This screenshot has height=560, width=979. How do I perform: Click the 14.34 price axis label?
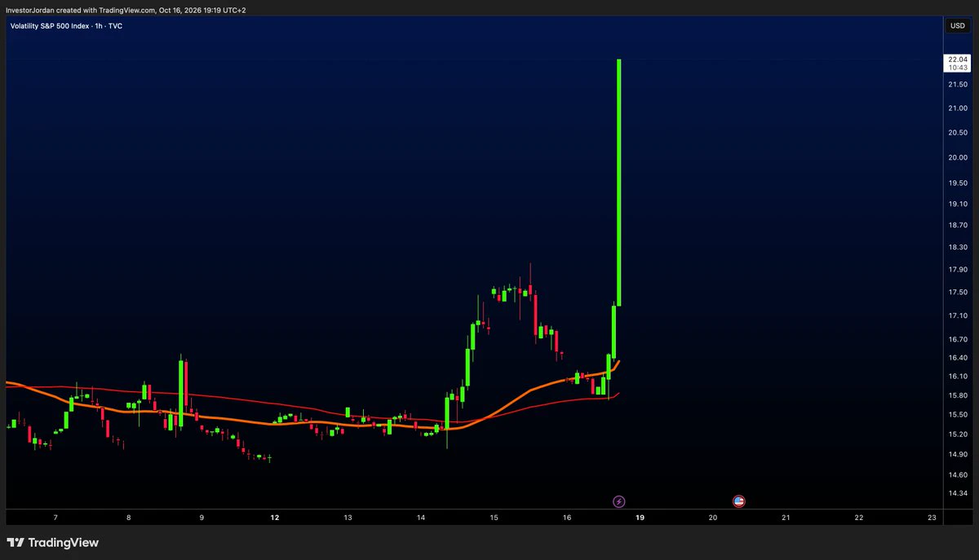tap(958, 494)
